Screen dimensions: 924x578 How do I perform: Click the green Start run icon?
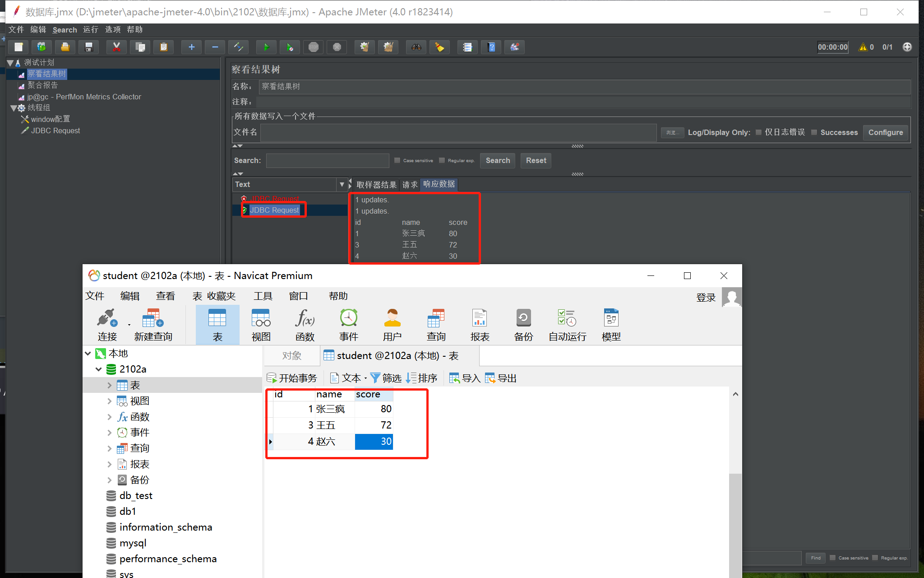266,47
